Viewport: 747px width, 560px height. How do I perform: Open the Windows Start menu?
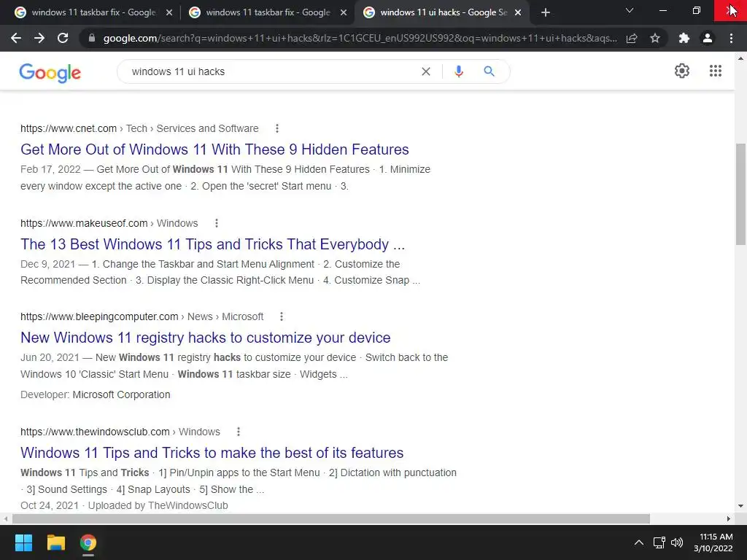[x=23, y=542]
